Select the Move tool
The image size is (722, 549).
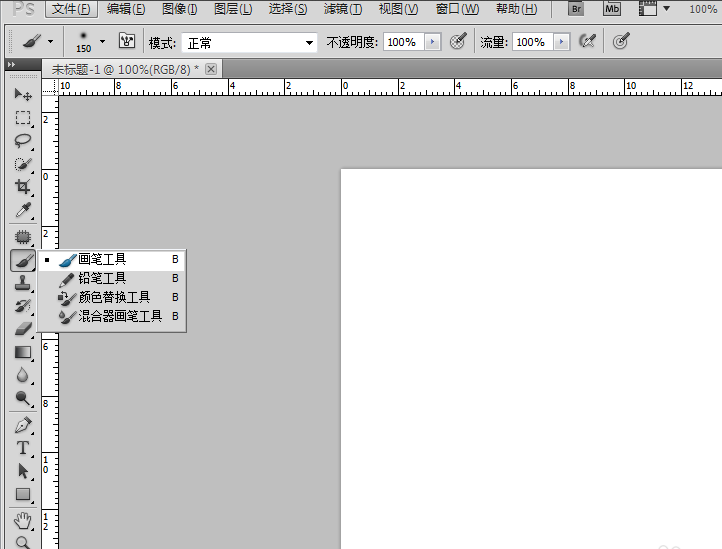point(23,94)
